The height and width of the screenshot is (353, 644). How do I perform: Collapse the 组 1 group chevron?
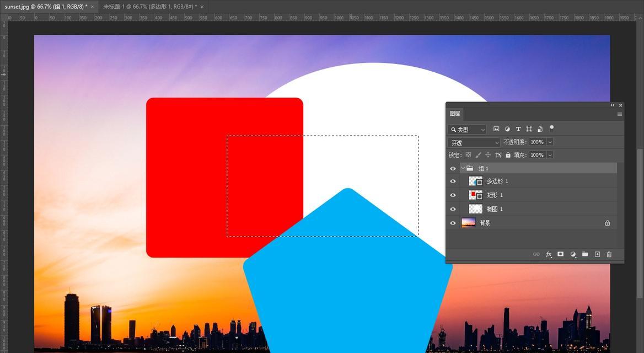click(463, 168)
